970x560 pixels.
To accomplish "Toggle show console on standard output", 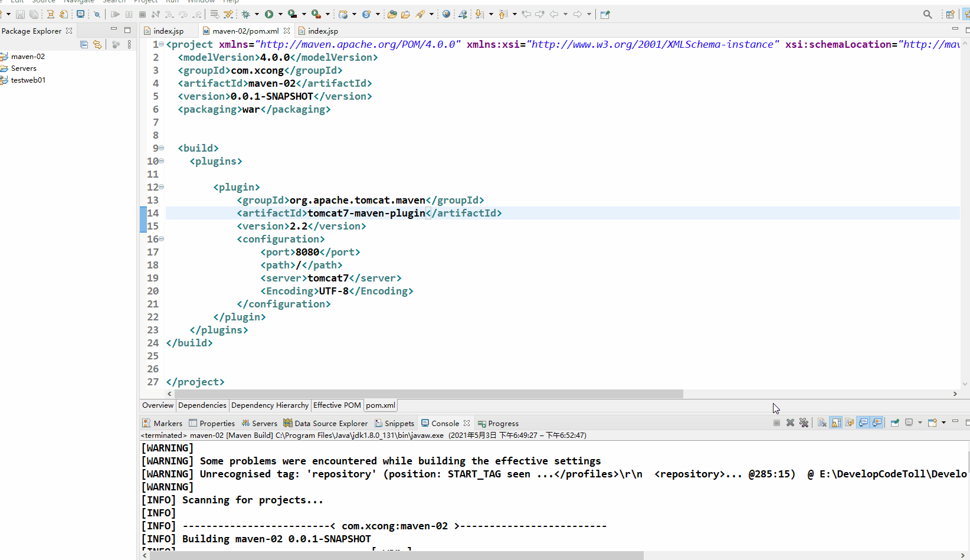I will click(x=863, y=423).
